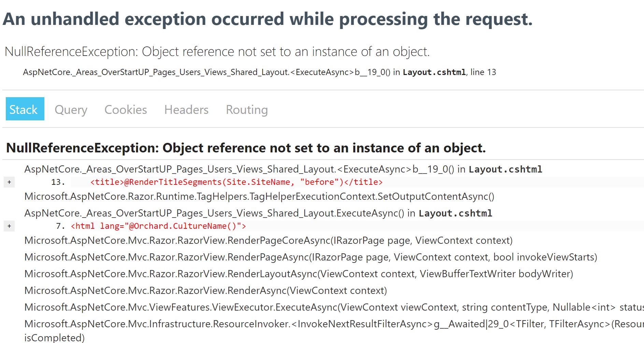The height and width of the screenshot is (343, 644).
Task: Collapse the first stack frame source snippet
Action: (9, 182)
